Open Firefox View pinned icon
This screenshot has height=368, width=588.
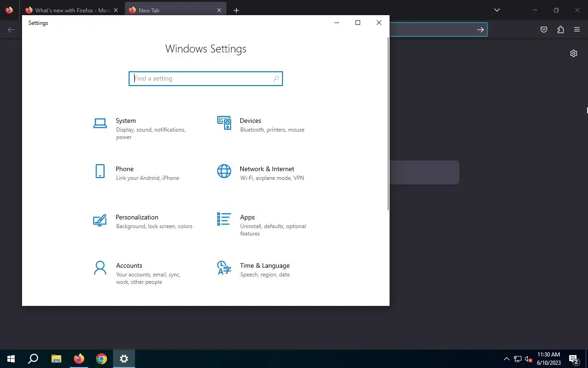pos(9,10)
